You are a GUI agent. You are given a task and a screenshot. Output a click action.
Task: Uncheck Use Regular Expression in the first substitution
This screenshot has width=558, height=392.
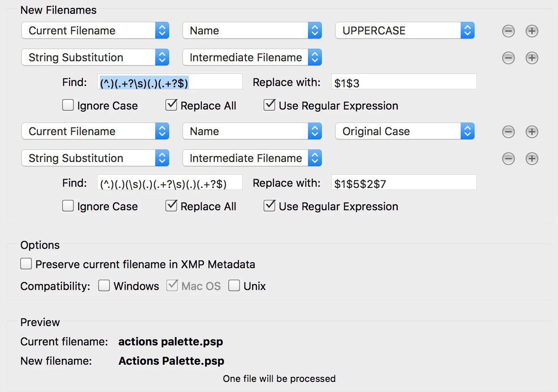[269, 105]
